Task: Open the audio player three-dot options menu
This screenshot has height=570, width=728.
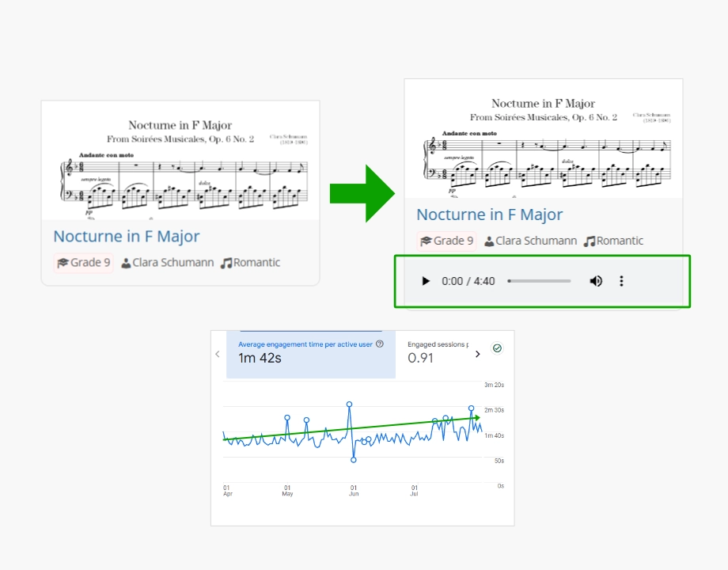Action: coord(621,281)
